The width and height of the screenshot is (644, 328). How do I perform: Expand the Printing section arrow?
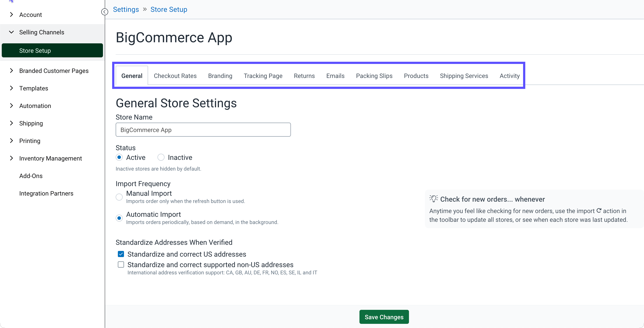coord(11,140)
